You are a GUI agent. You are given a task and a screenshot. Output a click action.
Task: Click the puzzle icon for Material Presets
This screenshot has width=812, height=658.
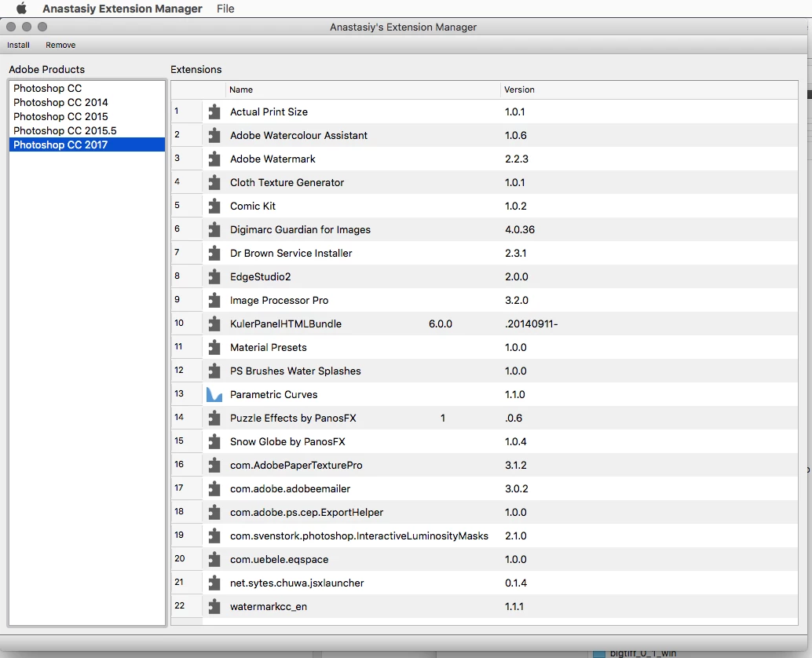click(214, 347)
